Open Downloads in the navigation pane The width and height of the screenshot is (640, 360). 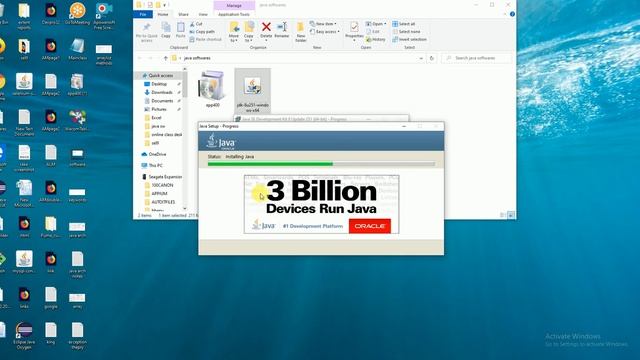(161, 92)
